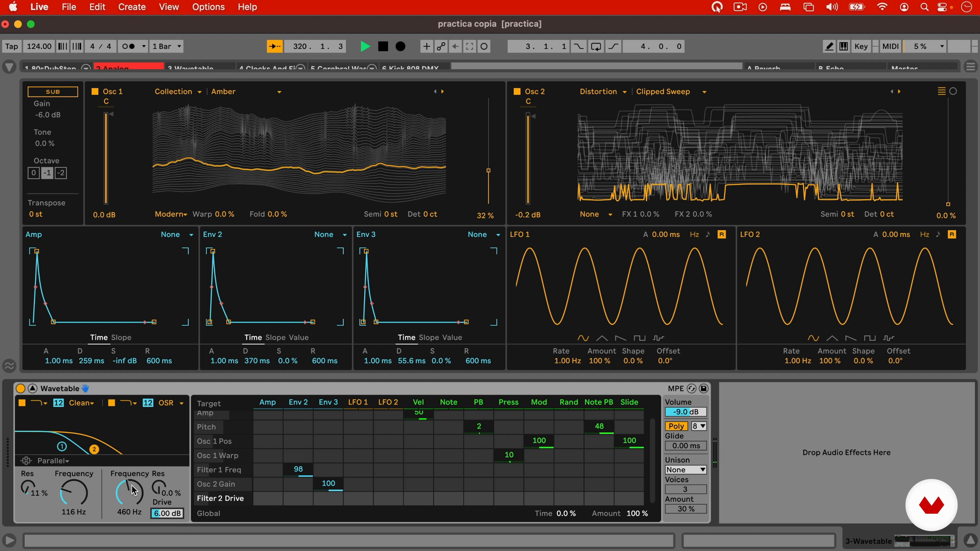This screenshot has height=551, width=980.
Task: Toggle Filter 1 on/off switch
Action: 22,403
